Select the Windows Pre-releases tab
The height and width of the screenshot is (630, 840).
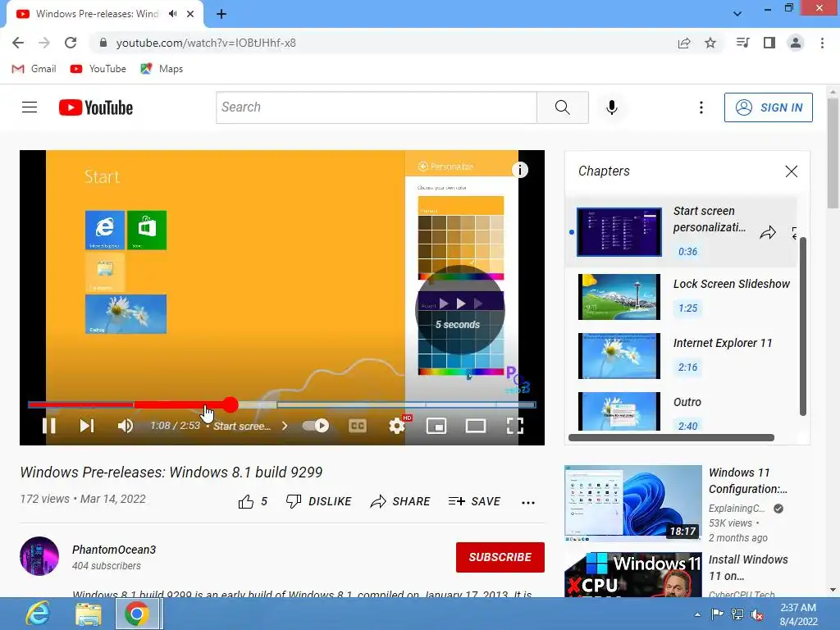click(x=105, y=14)
